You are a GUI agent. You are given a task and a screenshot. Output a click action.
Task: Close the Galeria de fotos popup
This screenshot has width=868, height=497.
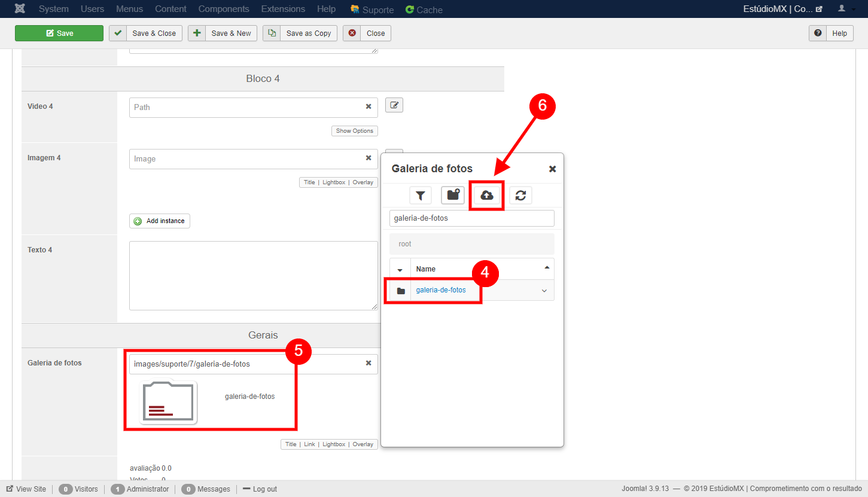[x=552, y=169]
